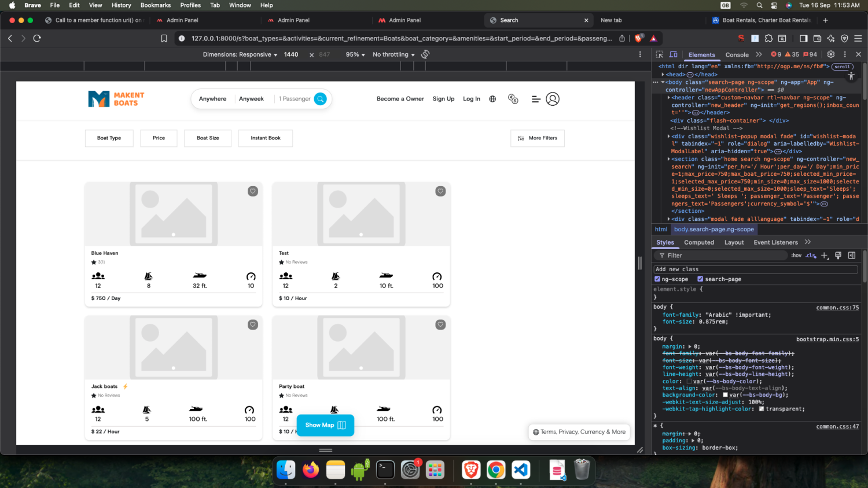Open the Dimensions Responsive dropdown

240,54
